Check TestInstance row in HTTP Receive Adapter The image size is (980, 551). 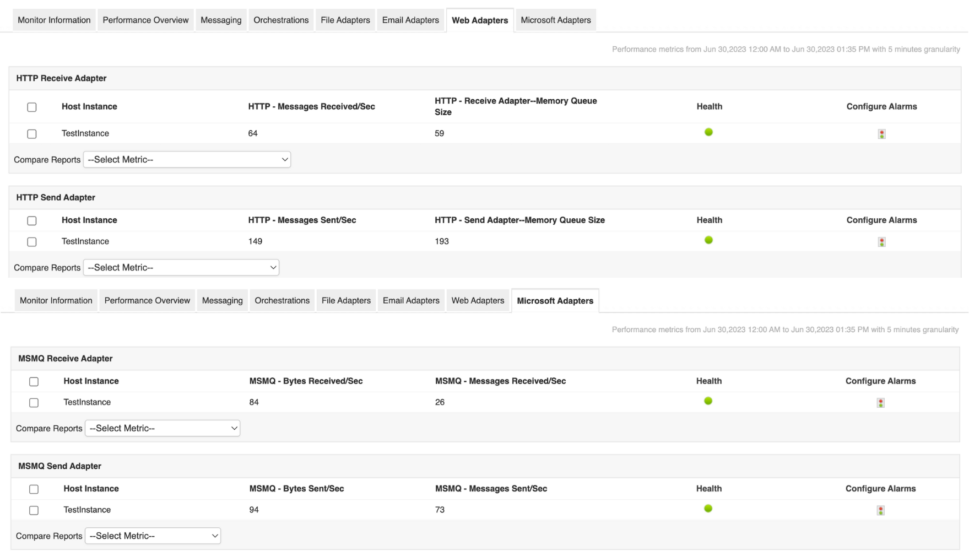pos(32,134)
